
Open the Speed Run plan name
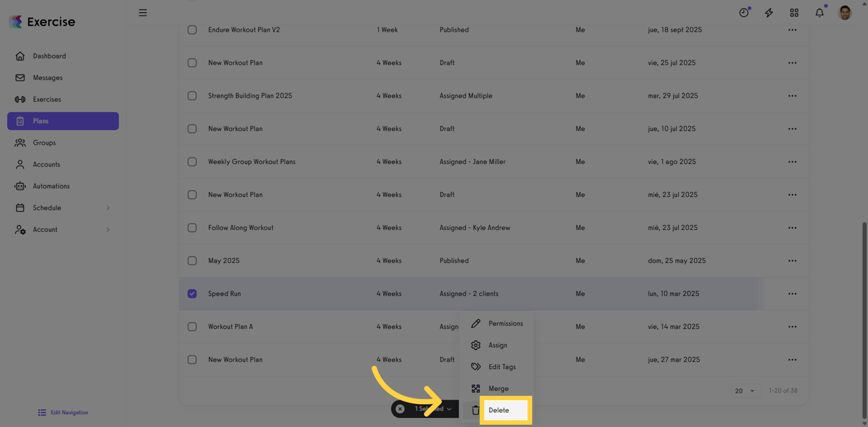click(224, 294)
